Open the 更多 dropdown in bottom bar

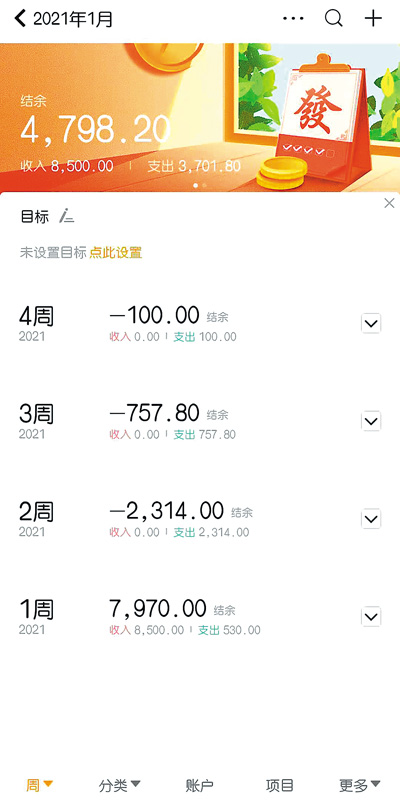click(360, 786)
